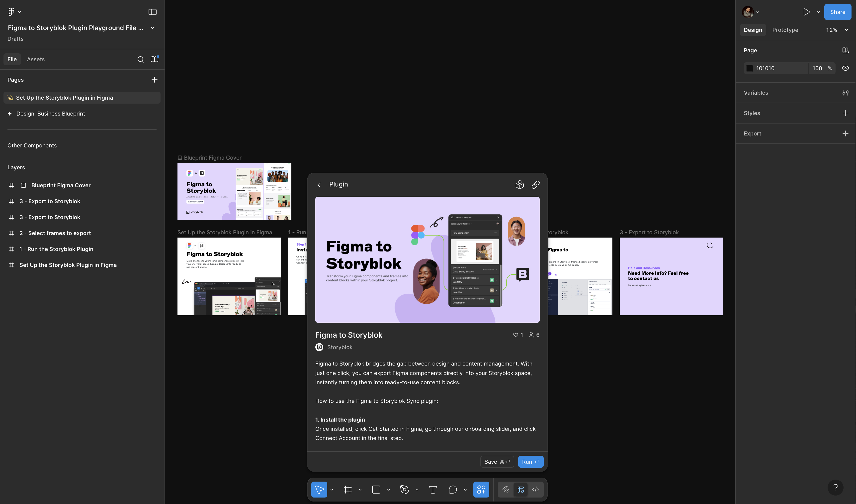This screenshot has height=504, width=856.
Task: Switch to the Prototype tab
Action: 785,30
